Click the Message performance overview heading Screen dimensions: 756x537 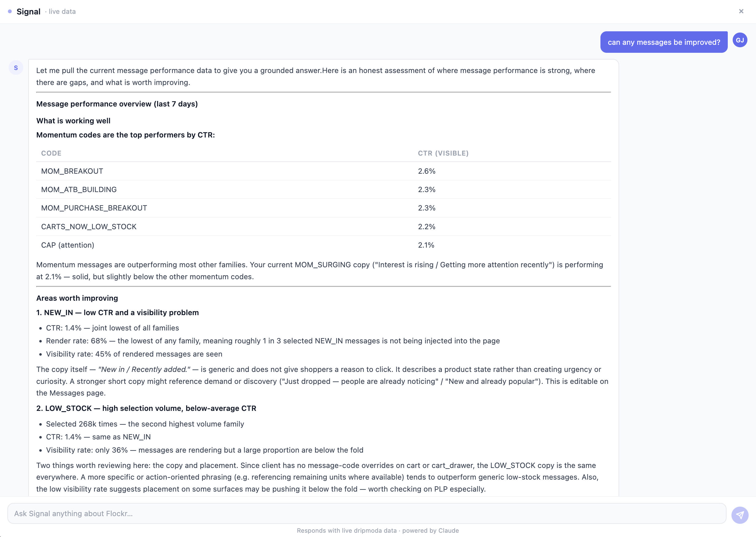(x=117, y=103)
